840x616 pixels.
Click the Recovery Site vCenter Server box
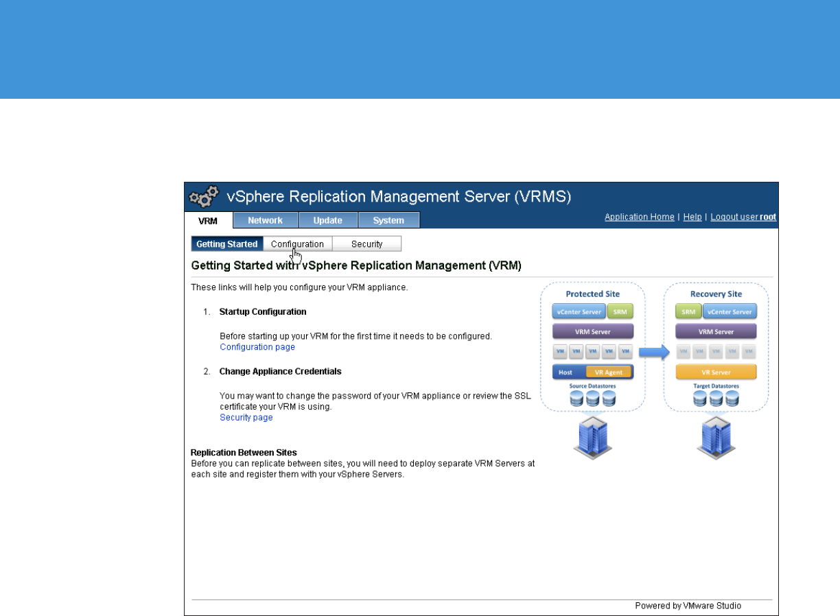tap(730, 312)
